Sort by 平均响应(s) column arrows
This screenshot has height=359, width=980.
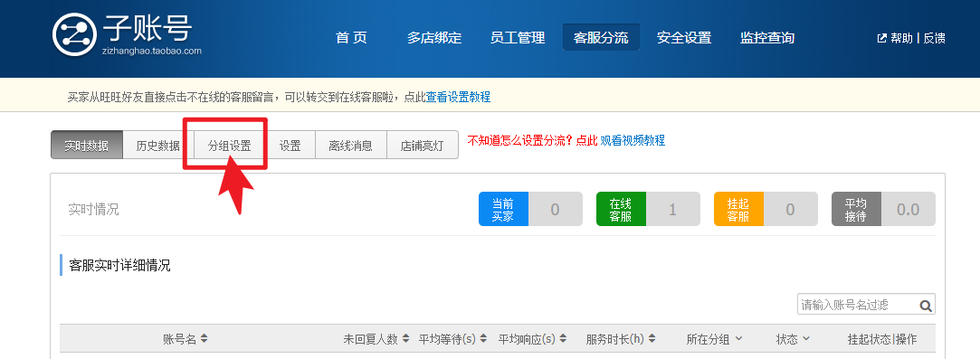[x=563, y=338]
